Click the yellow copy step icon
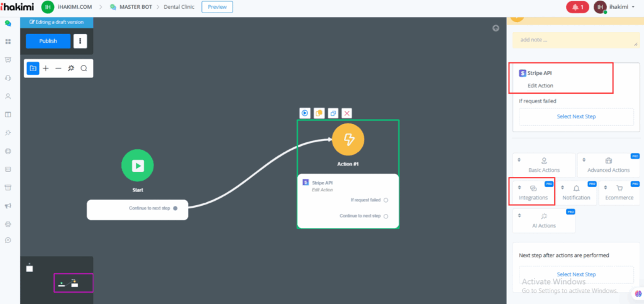The width and height of the screenshot is (644, 304). [x=319, y=113]
